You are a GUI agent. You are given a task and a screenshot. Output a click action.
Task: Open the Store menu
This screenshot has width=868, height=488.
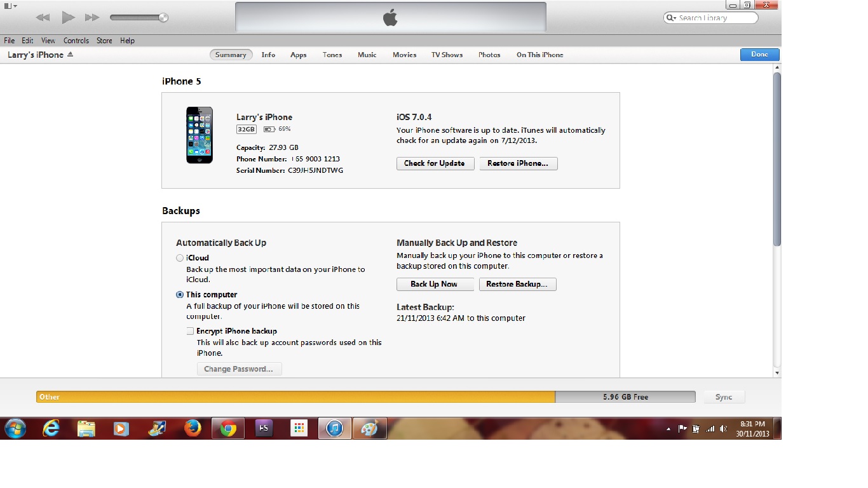coord(104,41)
